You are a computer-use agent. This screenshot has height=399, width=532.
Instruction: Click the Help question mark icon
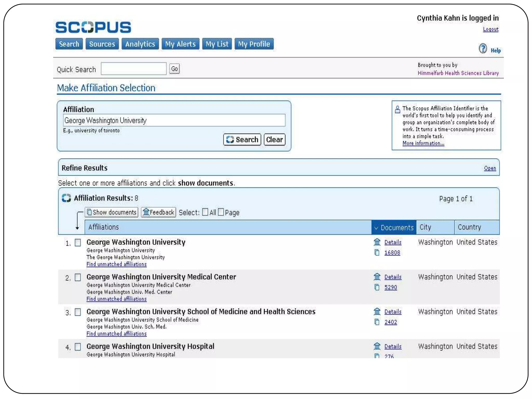[x=483, y=49]
